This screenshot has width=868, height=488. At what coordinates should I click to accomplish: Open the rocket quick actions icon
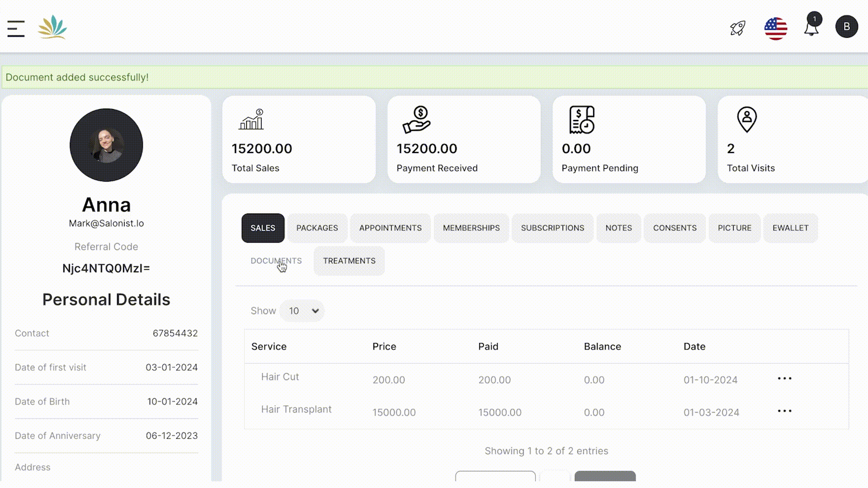tap(738, 28)
